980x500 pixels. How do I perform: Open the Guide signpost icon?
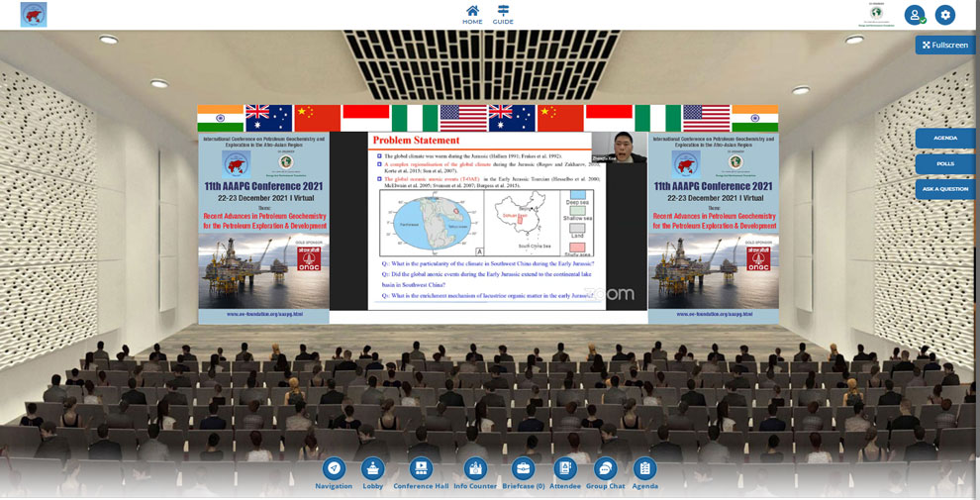[503, 15]
